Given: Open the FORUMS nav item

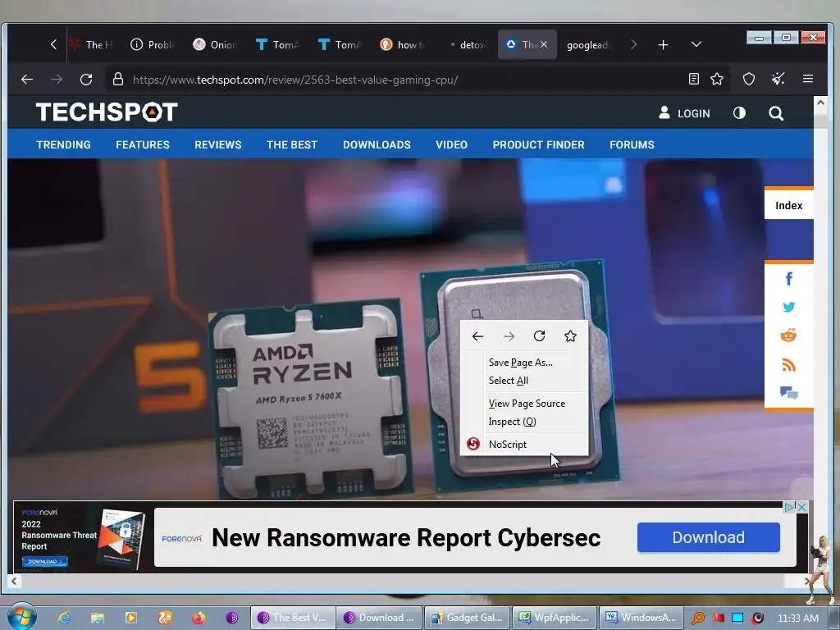Looking at the screenshot, I should coord(632,144).
